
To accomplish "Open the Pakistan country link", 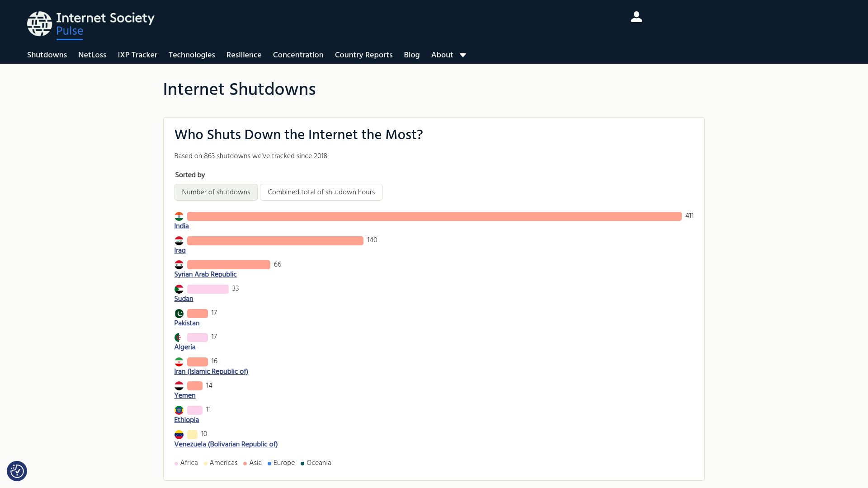I will [187, 323].
